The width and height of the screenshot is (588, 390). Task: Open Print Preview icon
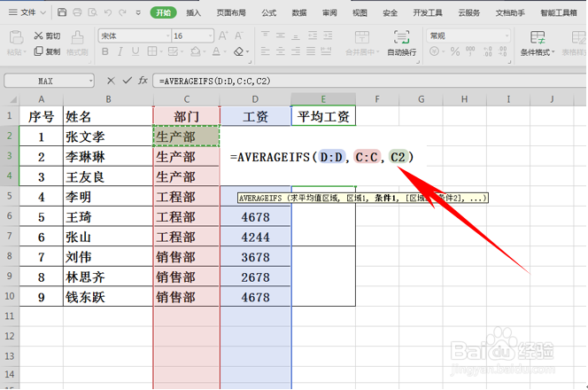pyautogui.click(x=93, y=12)
